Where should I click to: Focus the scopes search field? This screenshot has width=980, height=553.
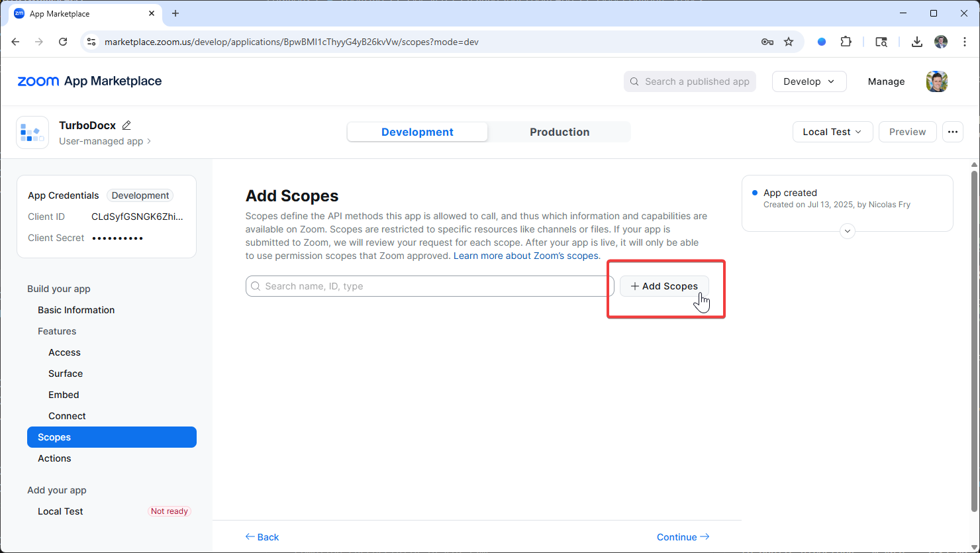pyautogui.click(x=430, y=286)
